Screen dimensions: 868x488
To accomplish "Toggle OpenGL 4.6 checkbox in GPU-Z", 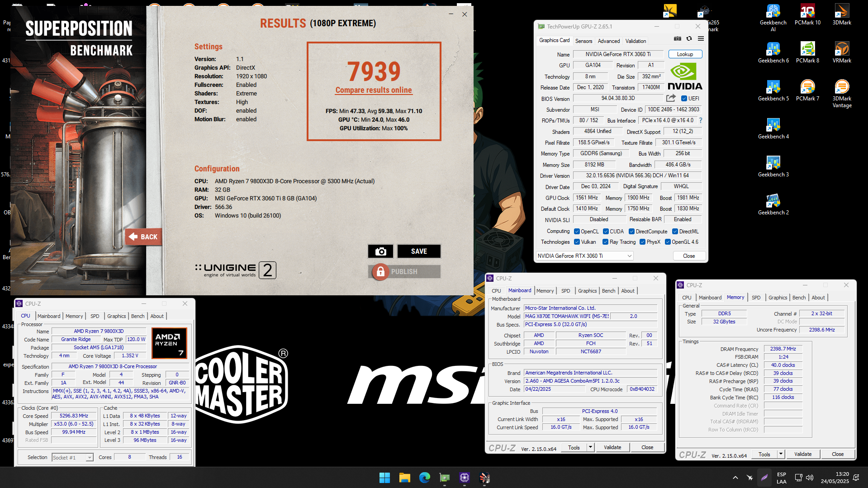I will point(668,242).
